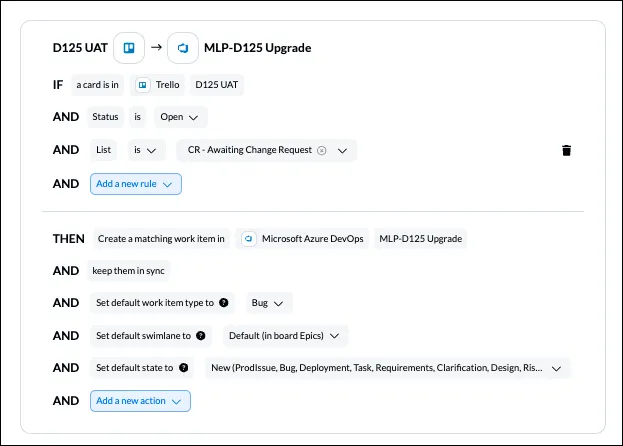The image size is (623, 446).
Task: Click the small Trello icon in IF row
Action: [x=143, y=85]
